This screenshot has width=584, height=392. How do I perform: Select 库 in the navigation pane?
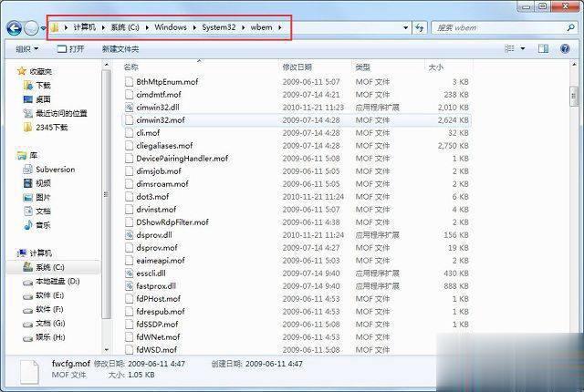point(27,155)
